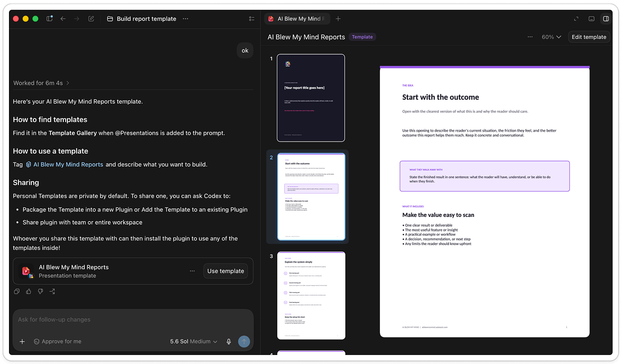The image size is (623, 364).
Task: Add a new tab with plus icon
Action: [x=338, y=19]
